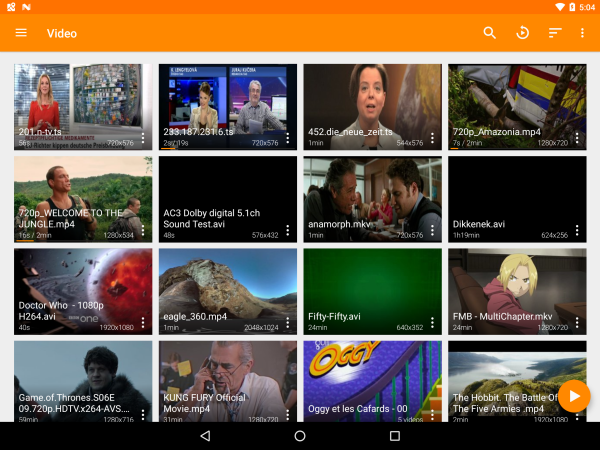This screenshot has width=600, height=450.
Task: Play 720p_Amazonia.mp4 video
Action: [x=517, y=107]
